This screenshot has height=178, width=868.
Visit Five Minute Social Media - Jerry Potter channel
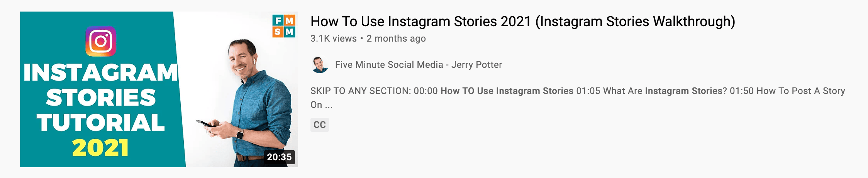[x=419, y=65]
